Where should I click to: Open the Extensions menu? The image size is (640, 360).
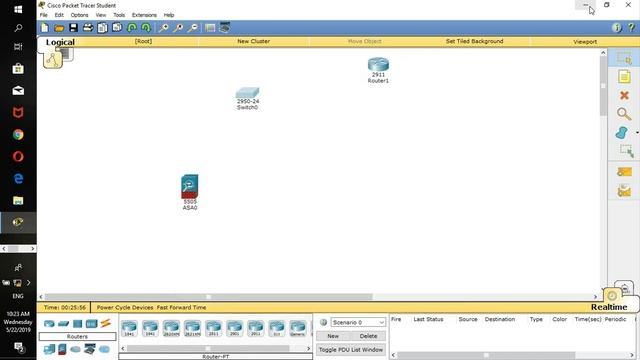click(x=144, y=15)
